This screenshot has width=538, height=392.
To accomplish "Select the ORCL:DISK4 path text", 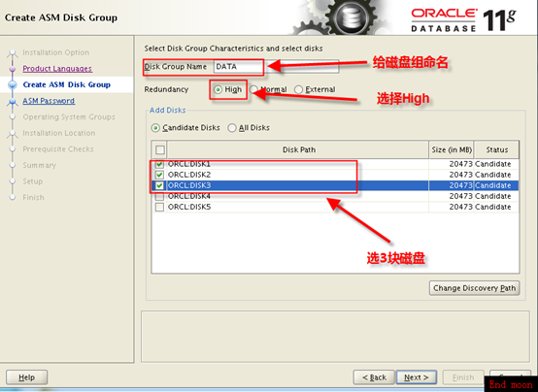I will point(189,196).
